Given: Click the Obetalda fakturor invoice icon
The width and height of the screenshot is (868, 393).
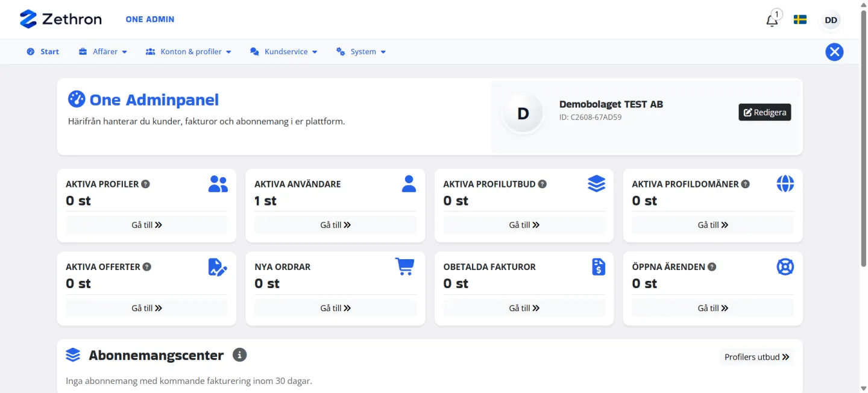Looking at the screenshot, I should [x=599, y=266].
